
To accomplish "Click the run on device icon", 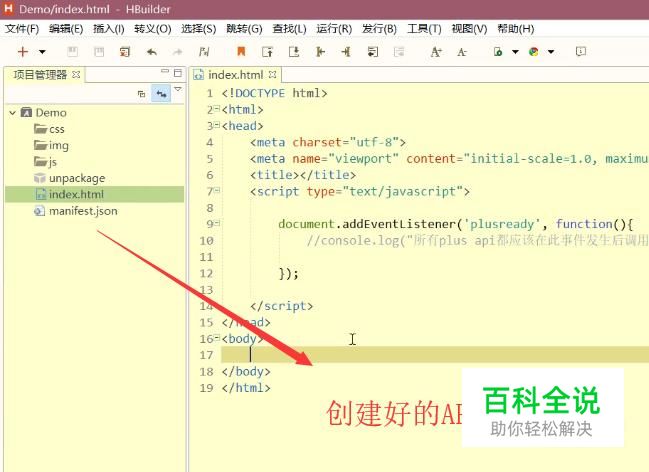I will click(x=498, y=52).
